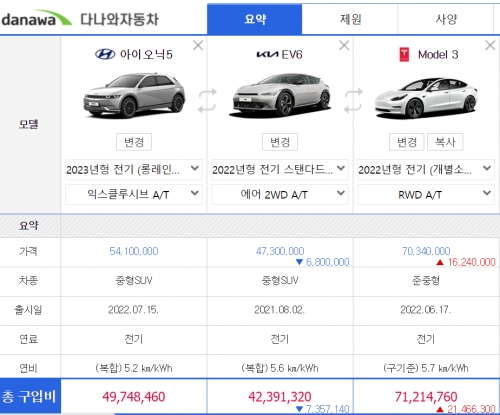Expand the 에어 2WD A/T trim dropdown
This screenshot has height=415, width=500.
click(280, 194)
